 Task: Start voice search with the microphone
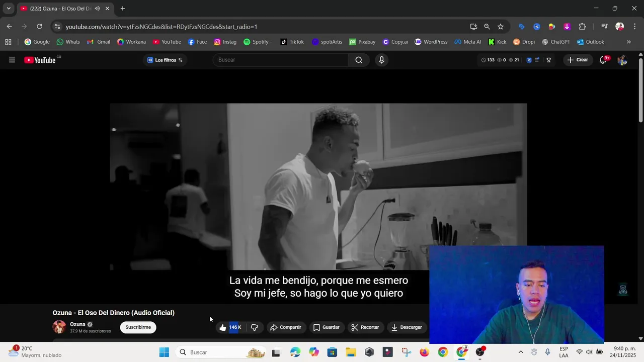[x=381, y=60]
